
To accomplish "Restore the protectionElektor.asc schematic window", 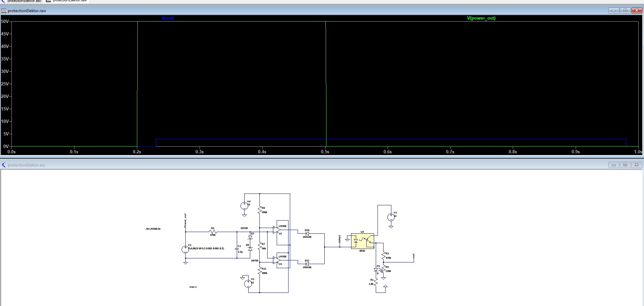I will click(x=625, y=165).
